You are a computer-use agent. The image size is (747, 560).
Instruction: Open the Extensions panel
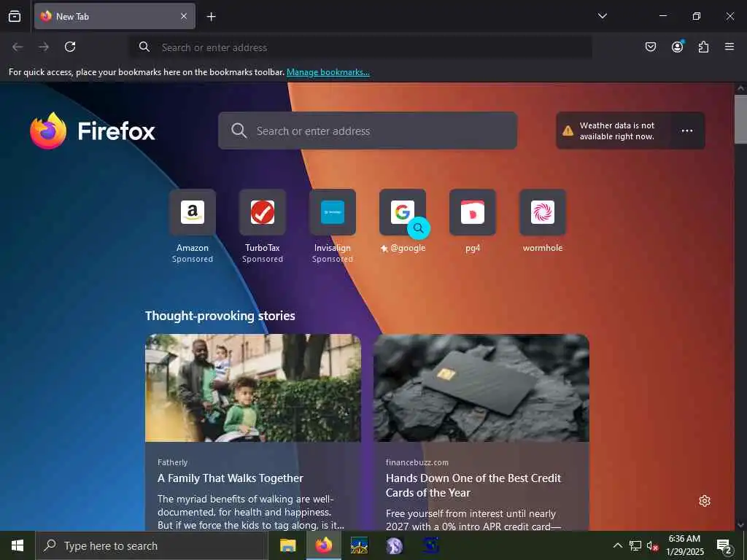coord(703,47)
